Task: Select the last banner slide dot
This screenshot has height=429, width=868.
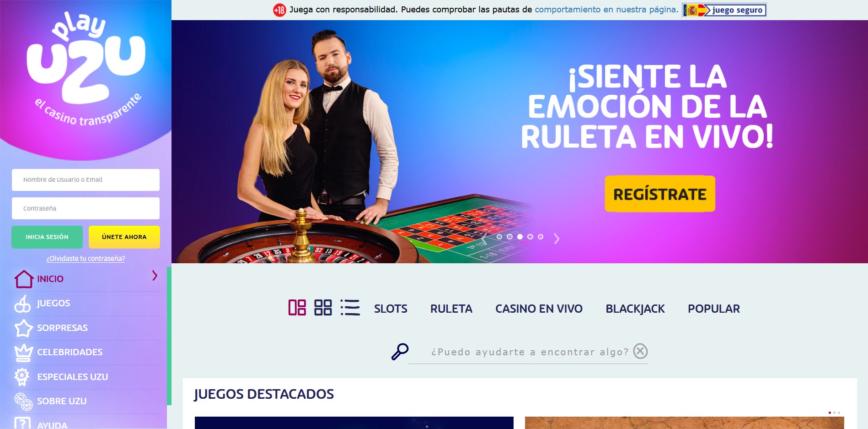Action: coord(541,237)
